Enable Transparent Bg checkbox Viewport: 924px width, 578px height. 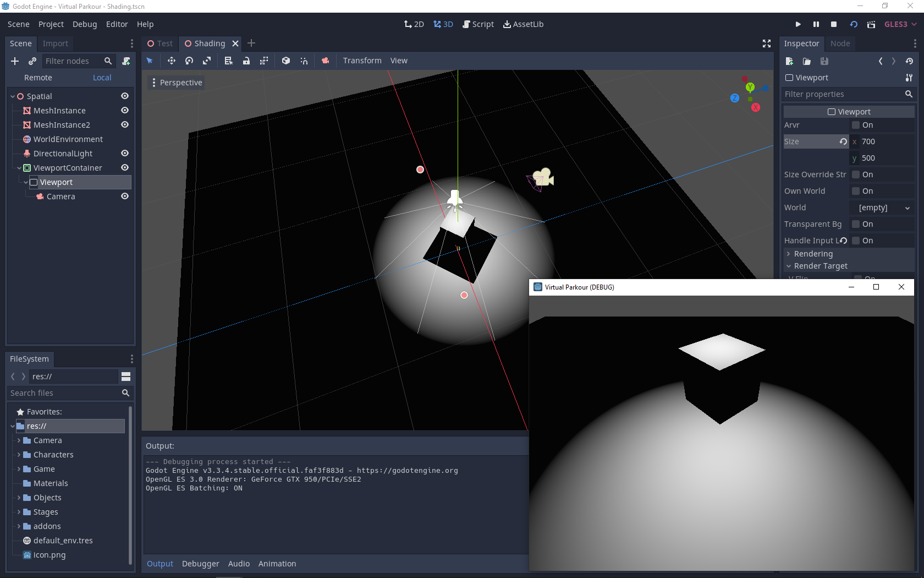[856, 224]
